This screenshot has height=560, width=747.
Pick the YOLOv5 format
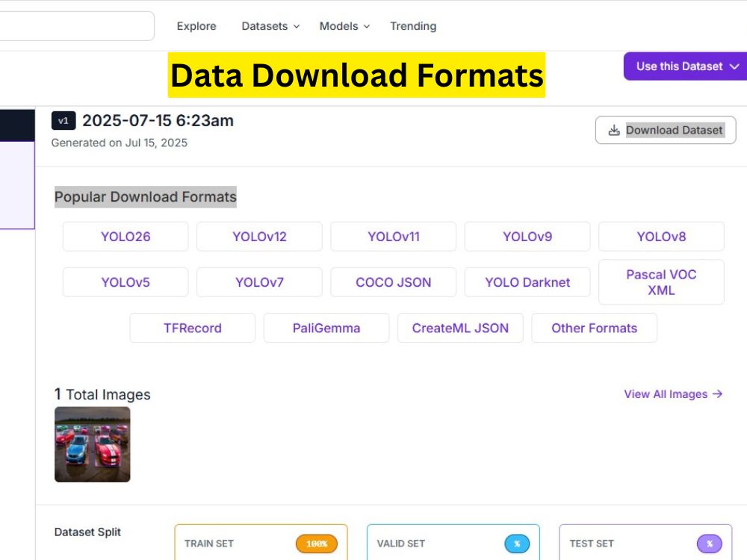(125, 282)
